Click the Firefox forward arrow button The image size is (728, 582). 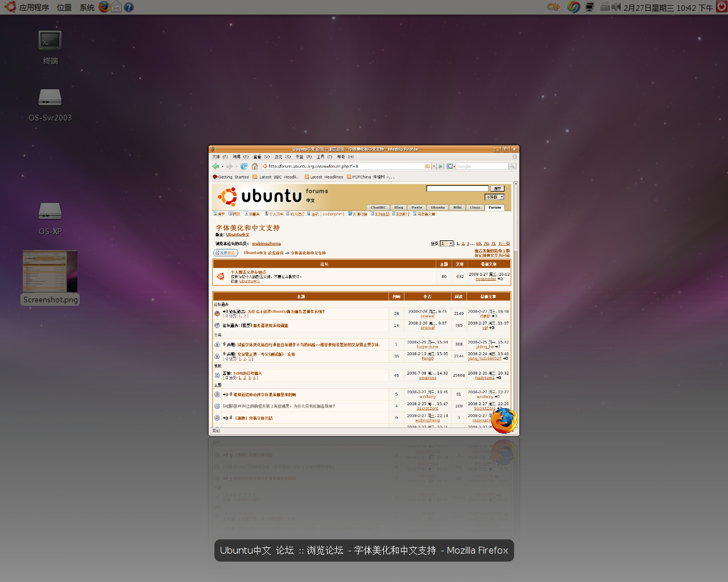tap(229, 167)
